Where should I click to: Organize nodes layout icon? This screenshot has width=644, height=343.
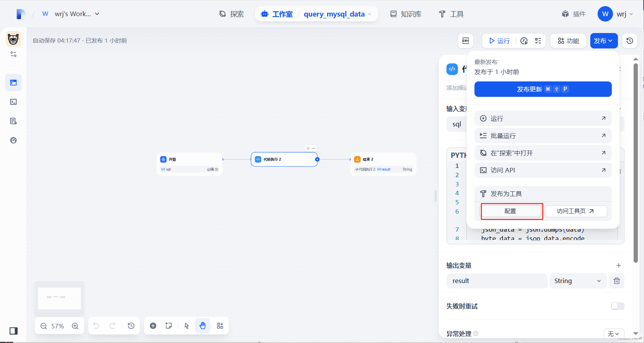220,326
